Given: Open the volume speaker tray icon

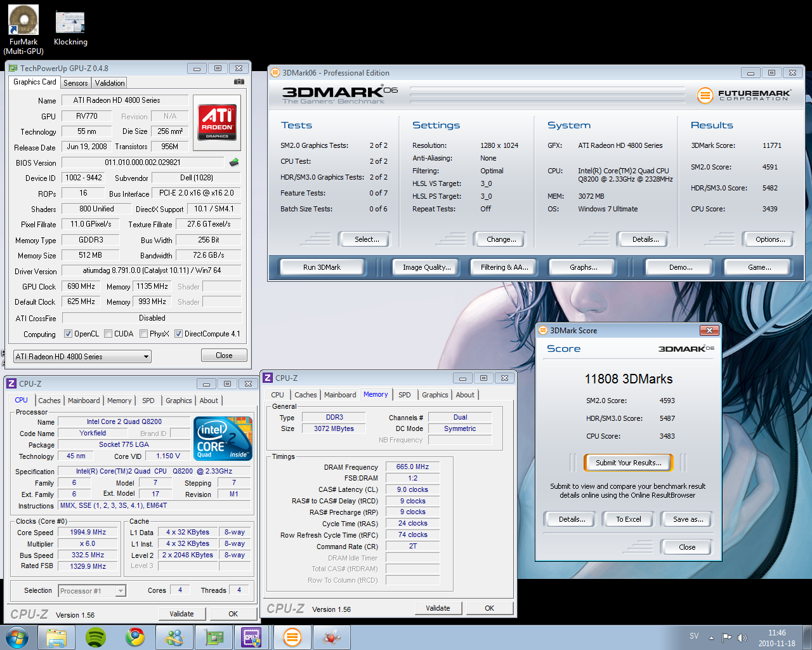Looking at the screenshot, I should coord(742,637).
